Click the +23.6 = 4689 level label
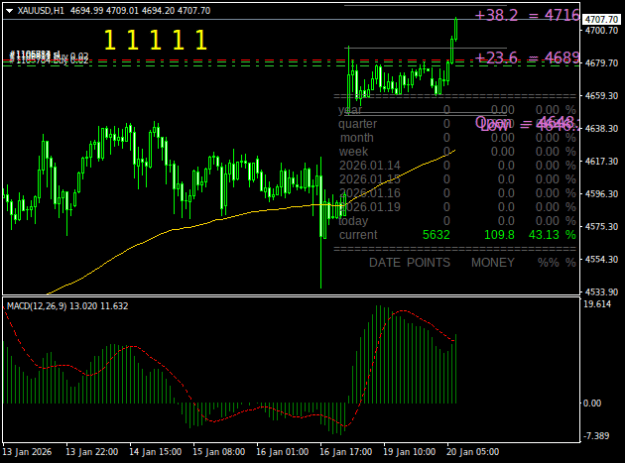625x463 pixels. pyautogui.click(x=527, y=58)
